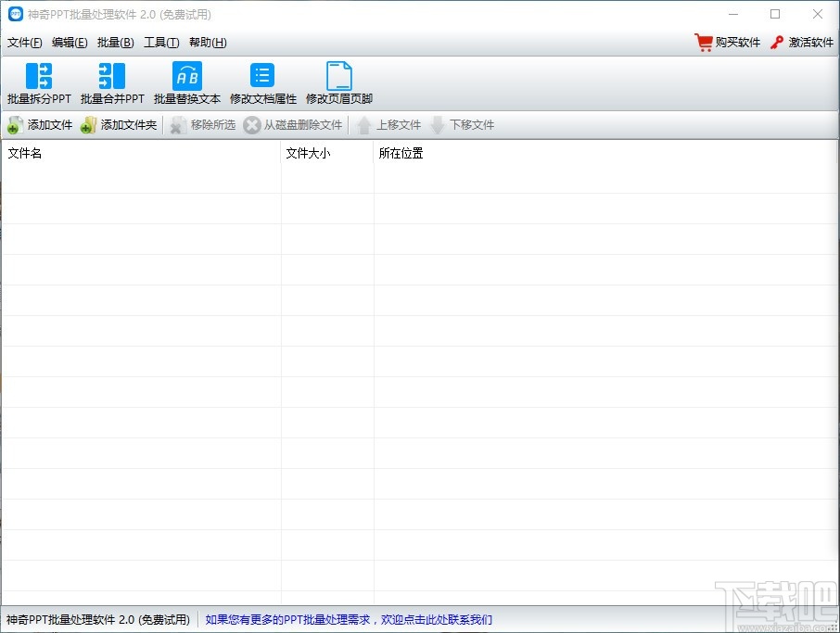Image resolution: width=840 pixels, height=633 pixels.
Task: Open the 编辑(E) menu
Action: click(70, 43)
